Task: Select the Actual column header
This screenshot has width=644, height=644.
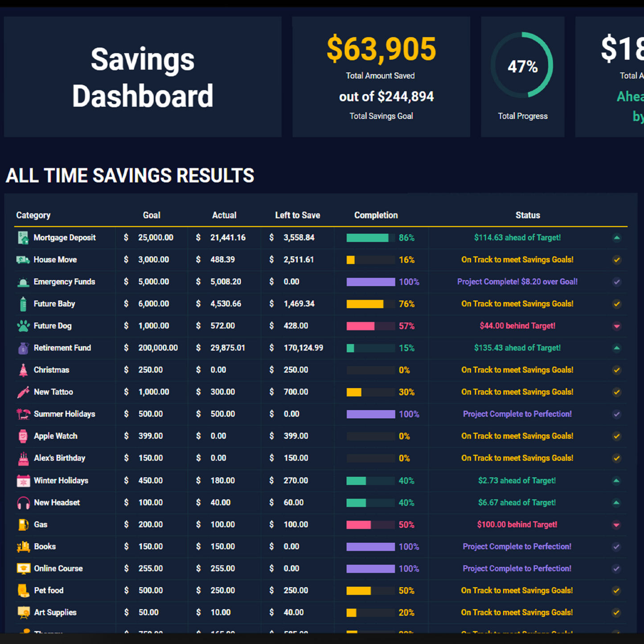Action: coord(224,215)
